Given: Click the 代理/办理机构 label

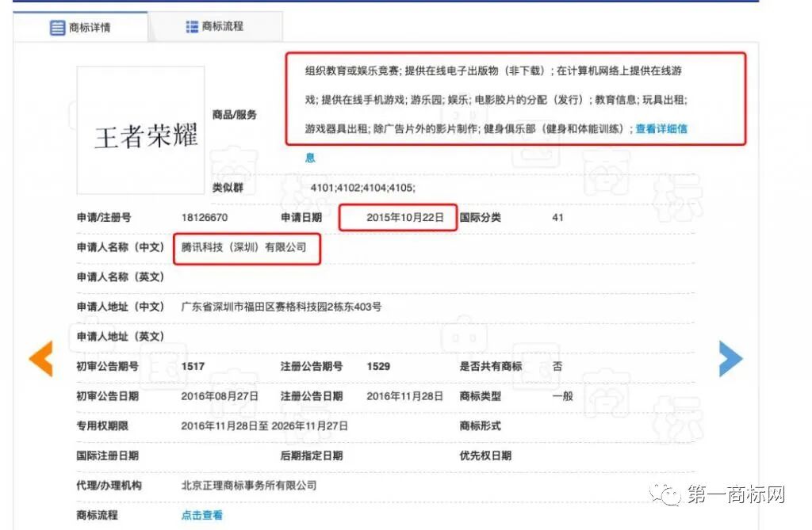Looking at the screenshot, I should pyautogui.click(x=109, y=486).
